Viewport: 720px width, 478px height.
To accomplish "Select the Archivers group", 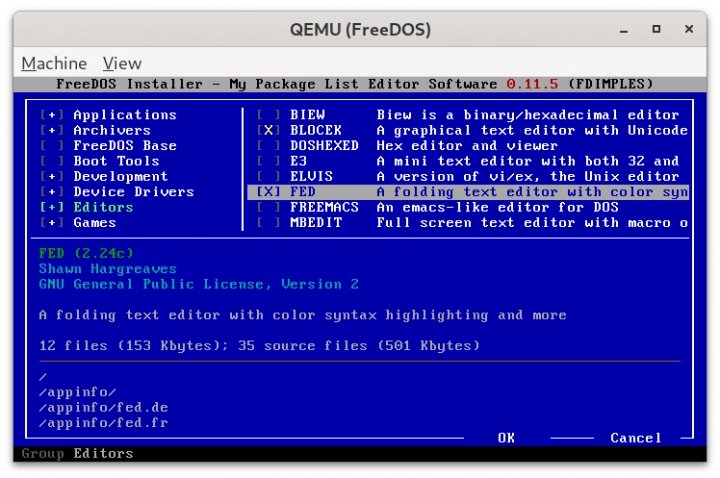I will pyautogui.click(x=112, y=130).
